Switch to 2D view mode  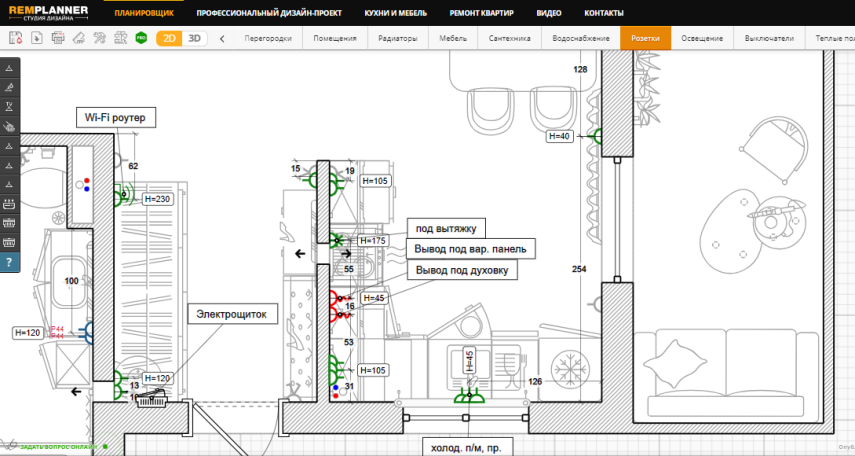click(x=170, y=39)
